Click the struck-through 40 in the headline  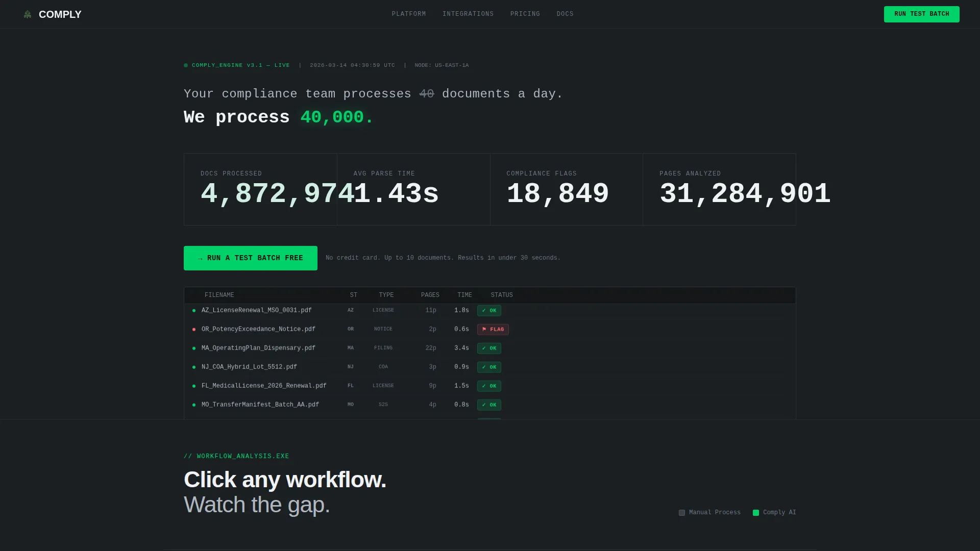point(427,94)
